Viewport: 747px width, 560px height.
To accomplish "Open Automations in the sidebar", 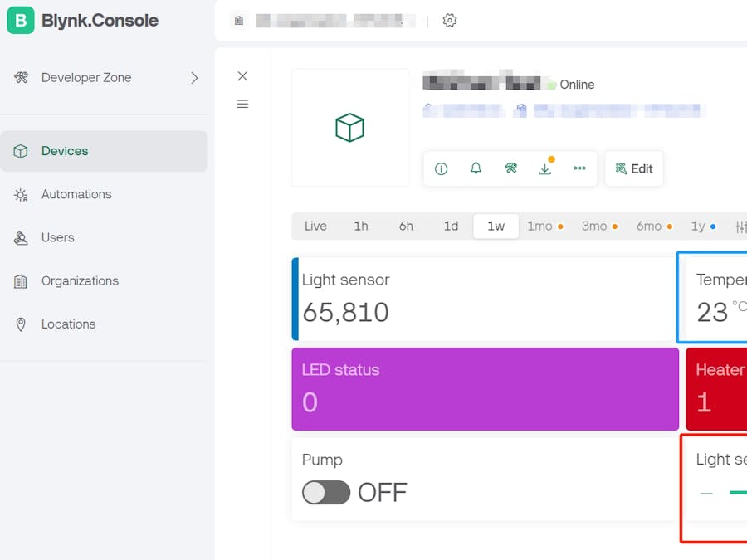I will point(76,194).
